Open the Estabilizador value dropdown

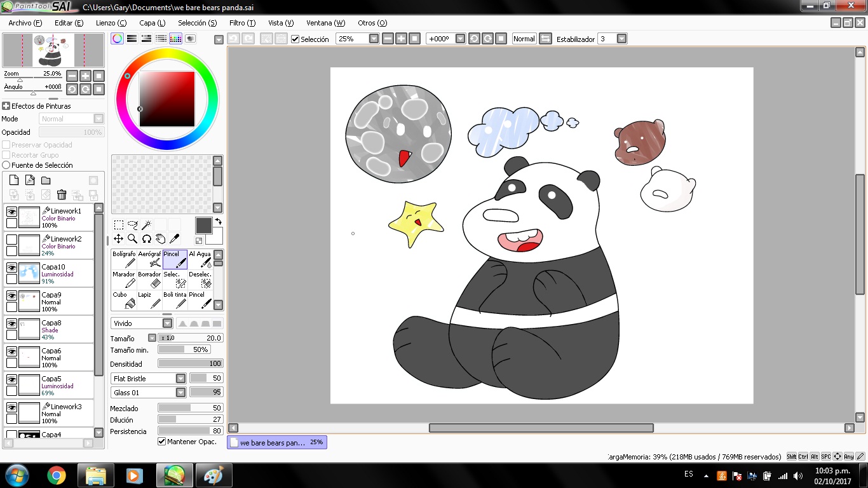(x=621, y=39)
